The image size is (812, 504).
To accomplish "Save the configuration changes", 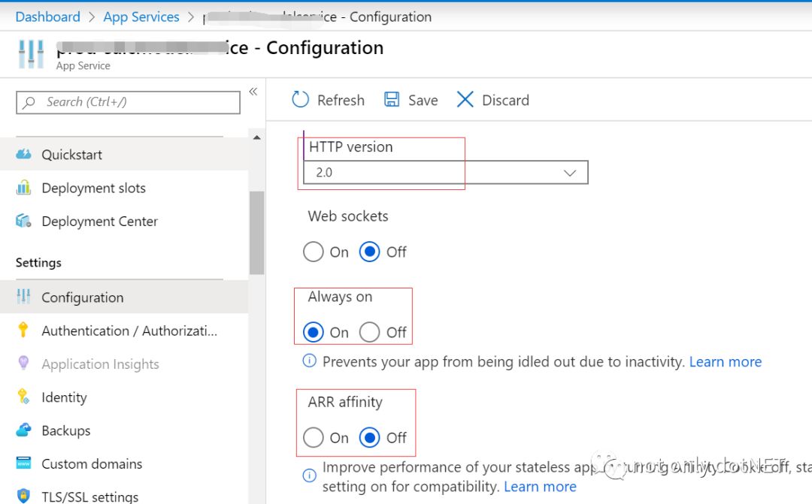I will point(411,100).
